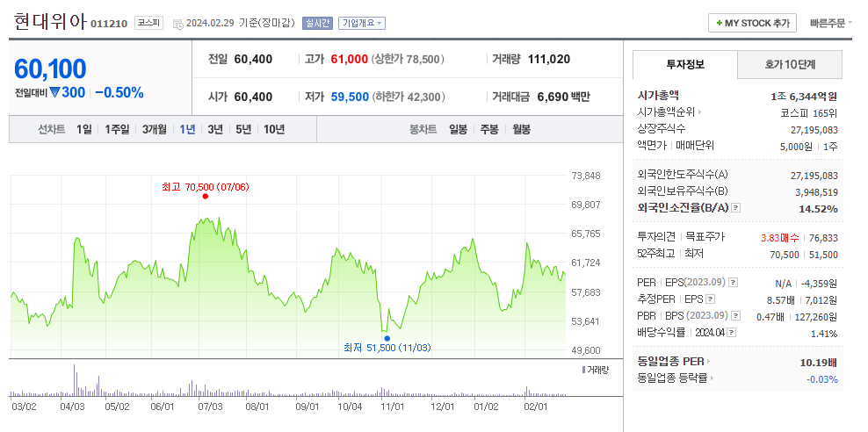Select 1일 line chart period

84,129
